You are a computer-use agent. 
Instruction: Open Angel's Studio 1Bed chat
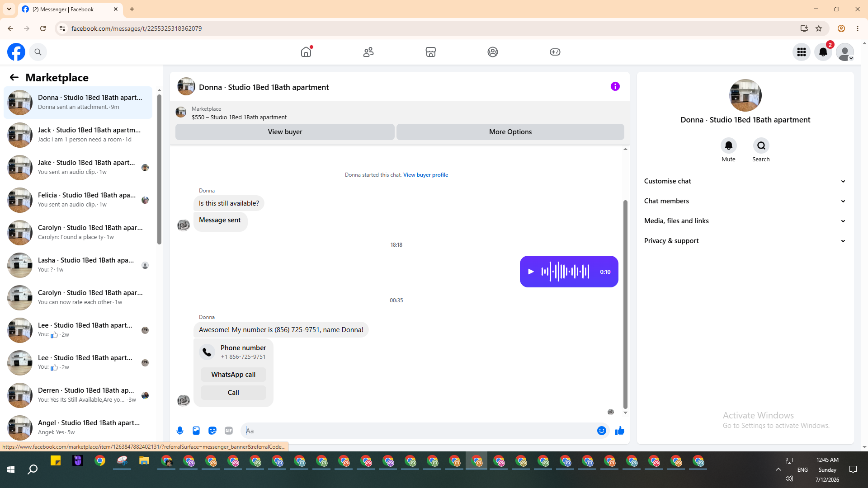[x=78, y=427]
